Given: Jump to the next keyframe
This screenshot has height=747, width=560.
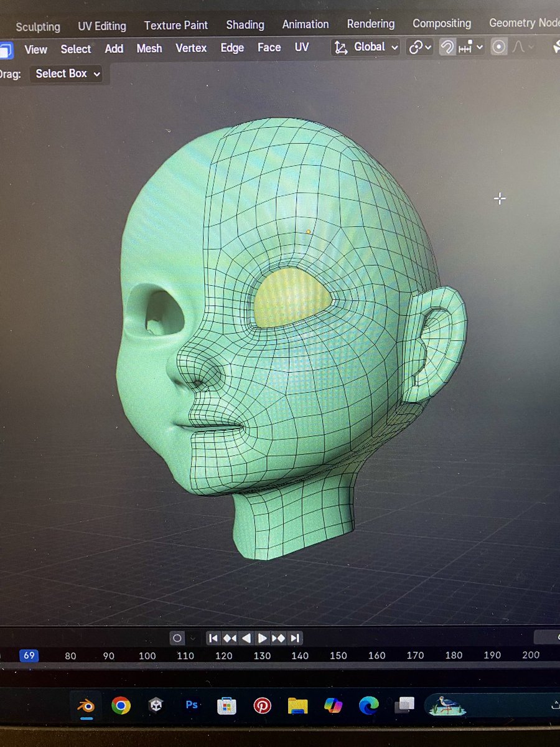Looking at the screenshot, I should click(278, 638).
